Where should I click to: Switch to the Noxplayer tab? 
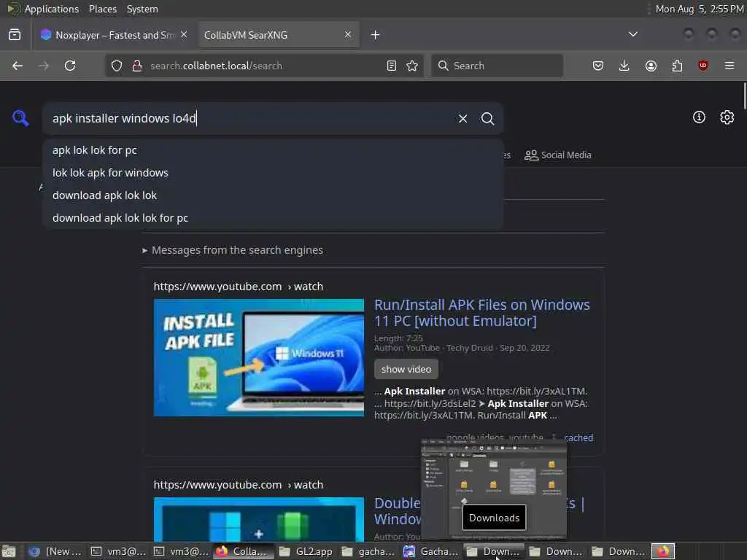112,35
